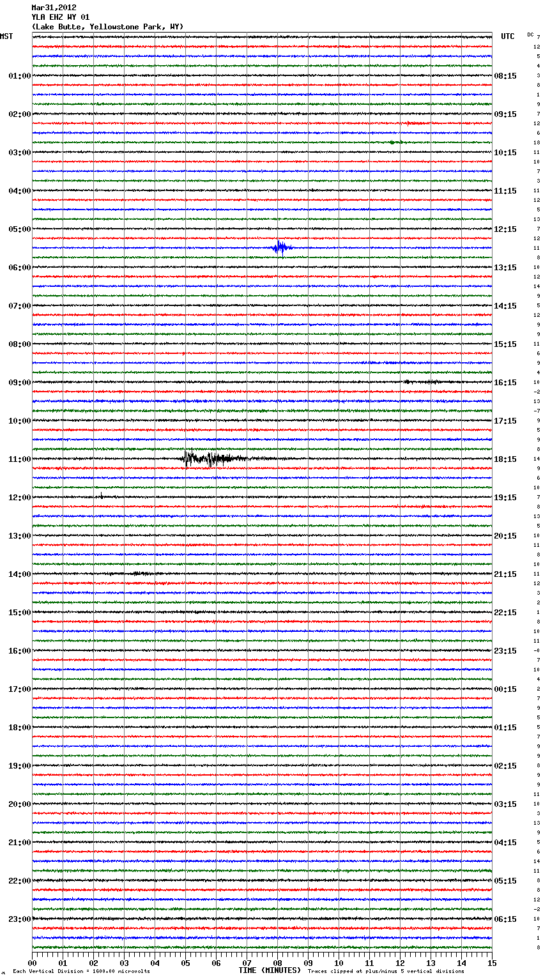The image size is (543, 980).
Task: Click the 00:15 UTC time label
Action: point(505,689)
